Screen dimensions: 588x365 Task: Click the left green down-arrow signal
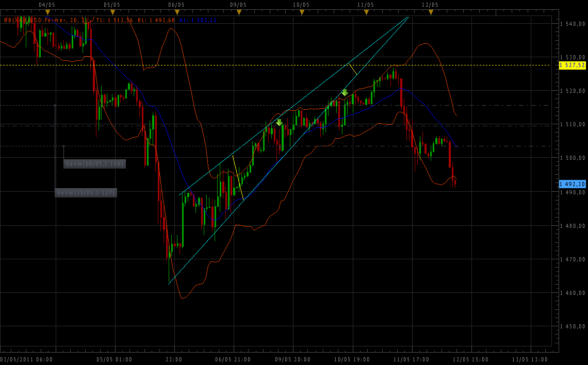(x=279, y=122)
